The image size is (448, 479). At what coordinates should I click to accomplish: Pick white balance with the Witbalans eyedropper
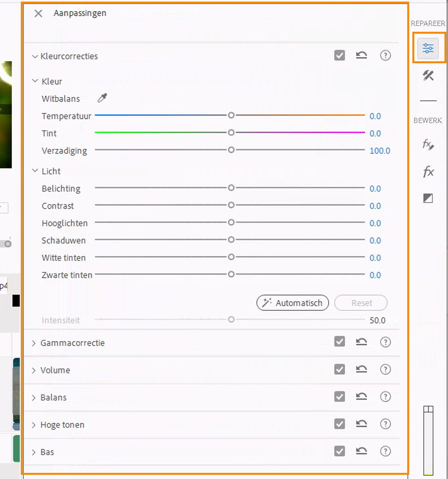[x=102, y=98]
